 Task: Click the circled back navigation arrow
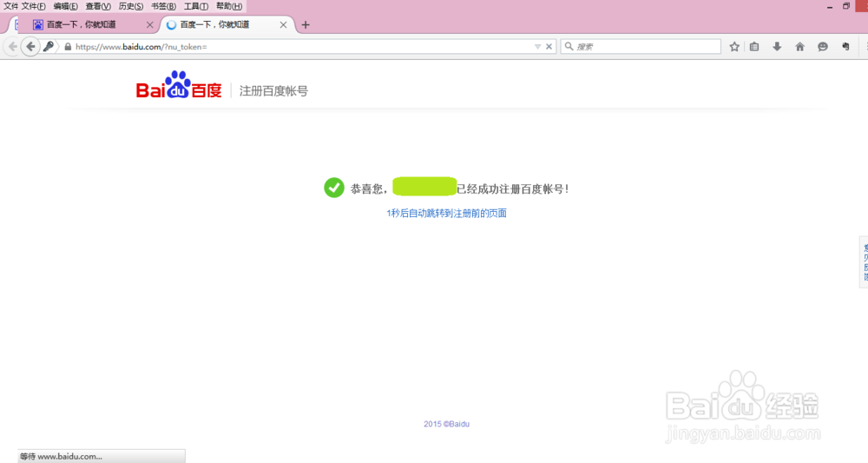30,47
